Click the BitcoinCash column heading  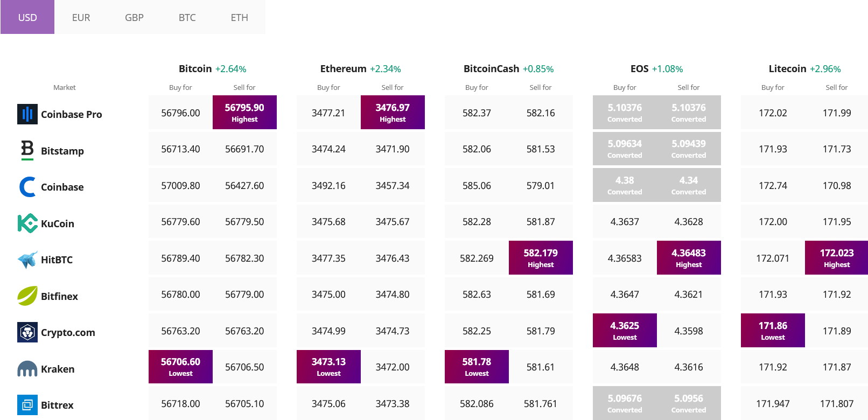coord(491,68)
